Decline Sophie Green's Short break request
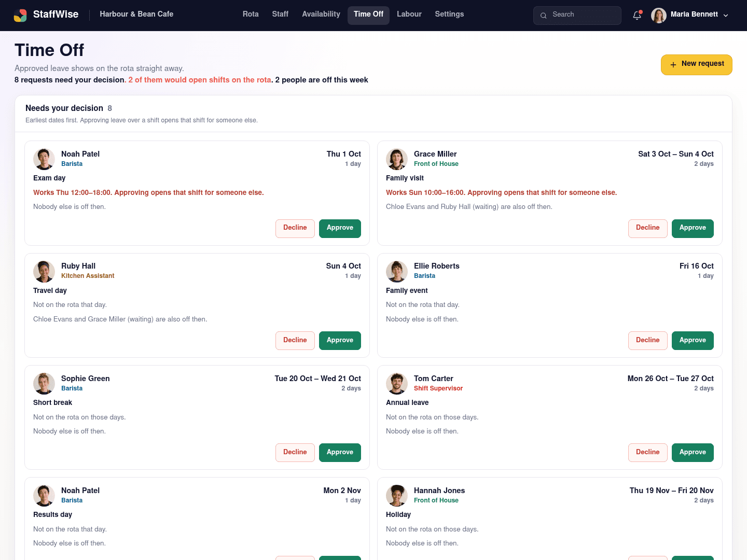 (295, 453)
